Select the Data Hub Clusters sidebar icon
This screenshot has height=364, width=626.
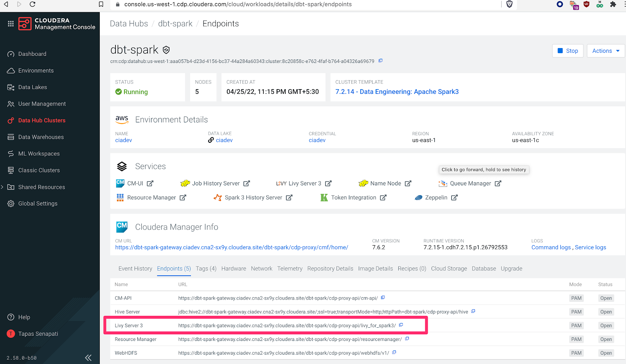(11, 120)
